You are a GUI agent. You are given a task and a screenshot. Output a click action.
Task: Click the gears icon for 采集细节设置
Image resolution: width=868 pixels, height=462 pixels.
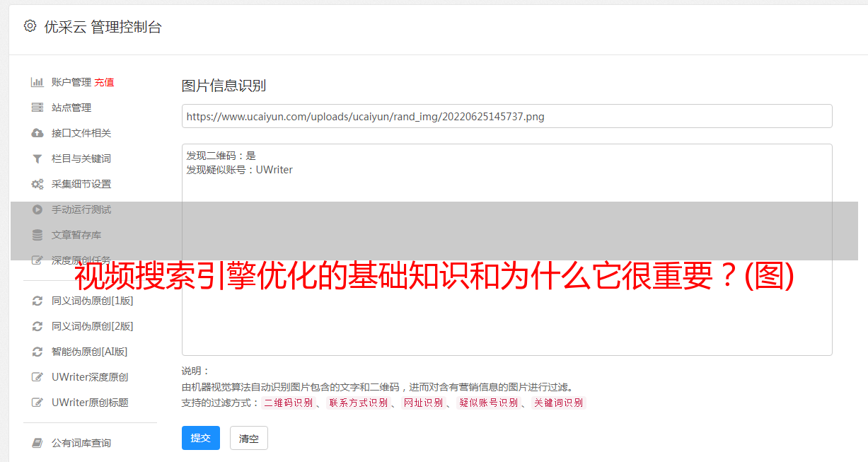37,184
